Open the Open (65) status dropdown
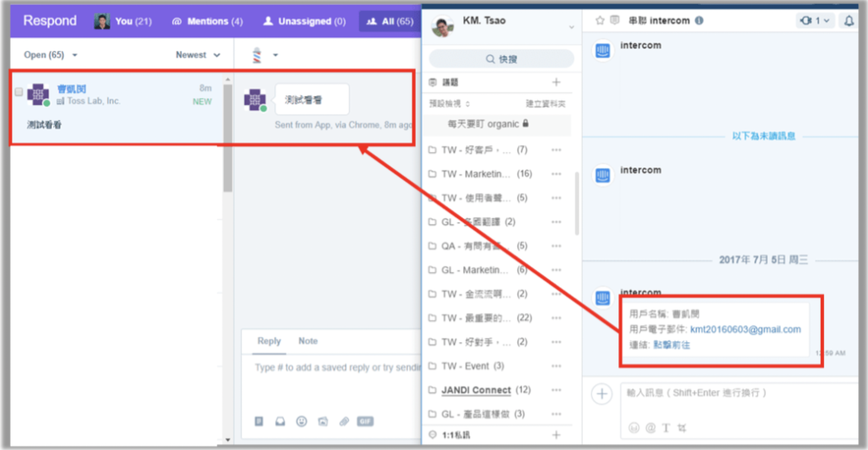The image size is (868, 450). tap(51, 55)
